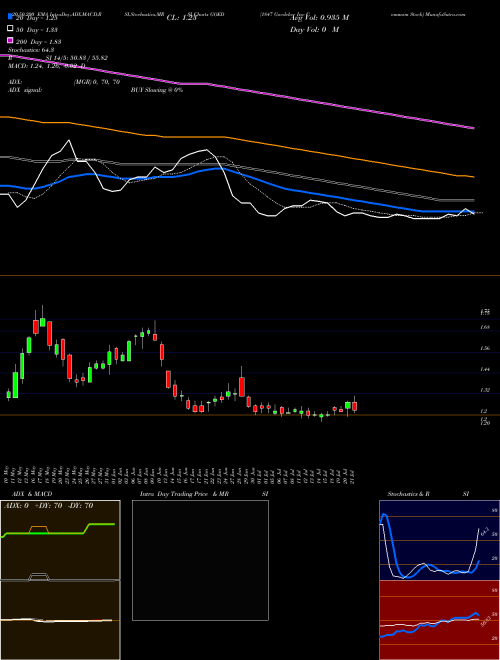Click the 'Avg Vol: 0.935 M' text
500x660 pixels.
click(x=319, y=17)
